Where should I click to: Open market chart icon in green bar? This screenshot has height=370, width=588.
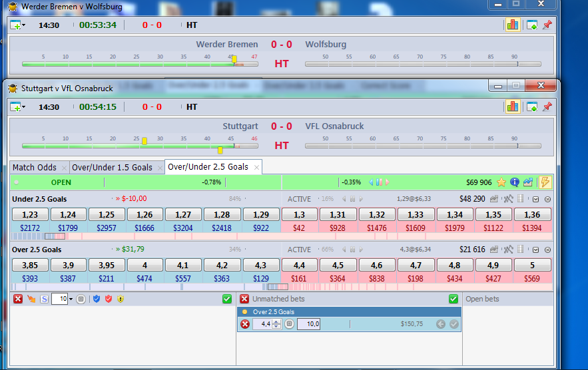pyautogui.click(x=528, y=182)
